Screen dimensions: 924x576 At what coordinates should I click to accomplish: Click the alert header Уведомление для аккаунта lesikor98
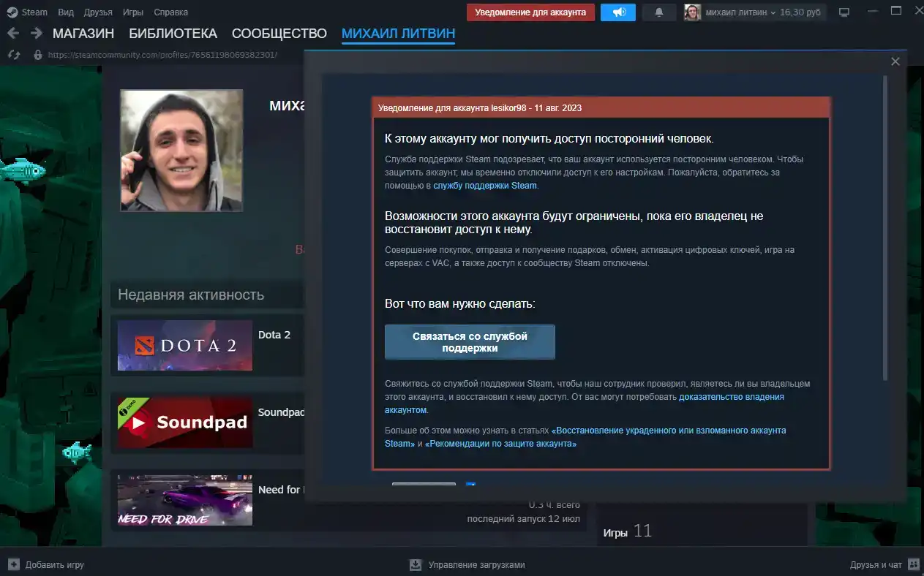pos(480,108)
